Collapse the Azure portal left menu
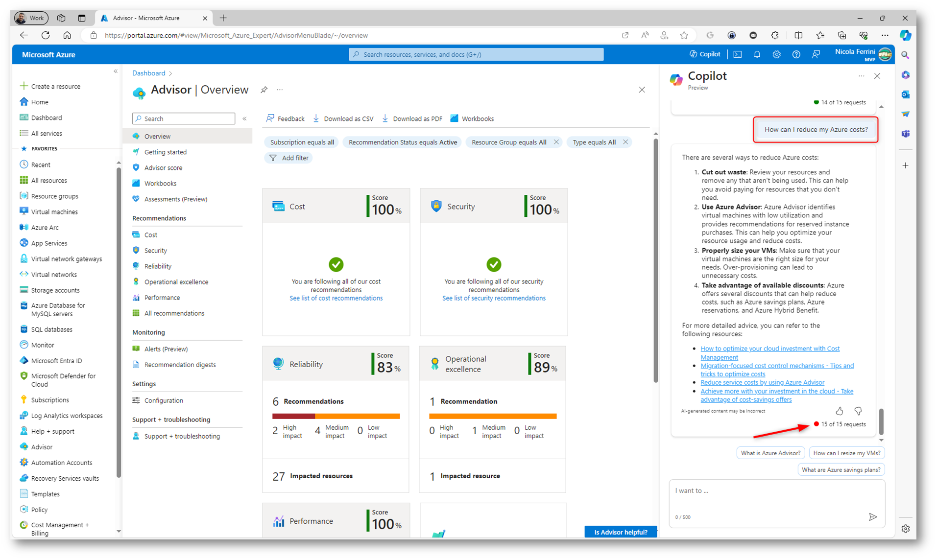 (x=116, y=71)
